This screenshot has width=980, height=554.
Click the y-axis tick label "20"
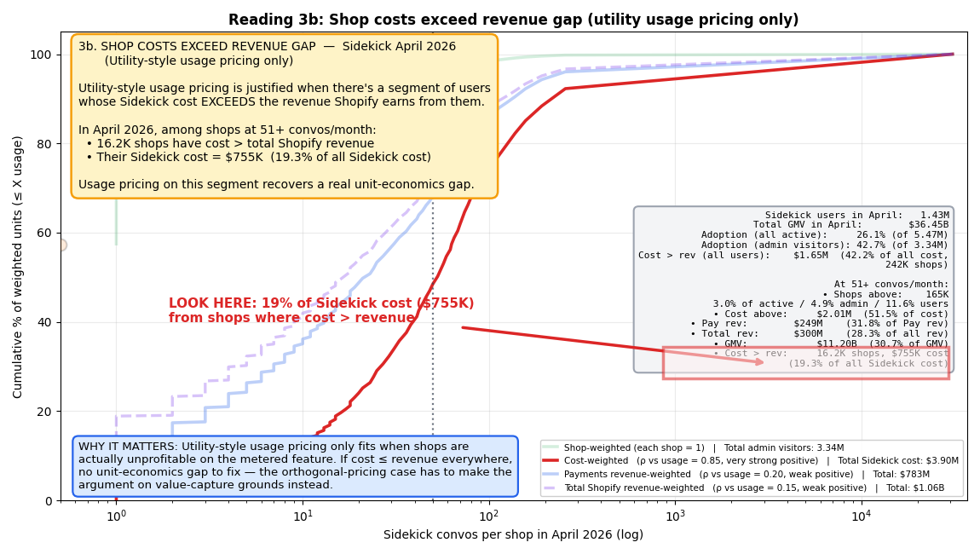pyautogui.click(x=45, y=412)
